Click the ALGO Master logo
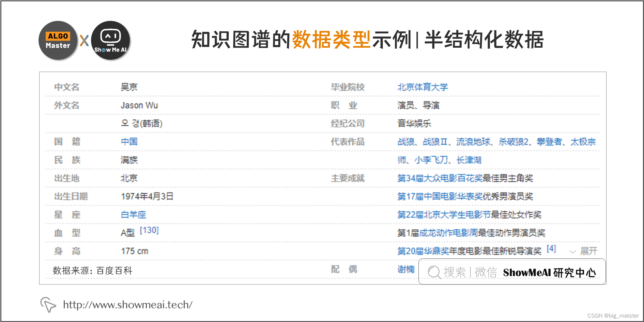 point(58,40)
